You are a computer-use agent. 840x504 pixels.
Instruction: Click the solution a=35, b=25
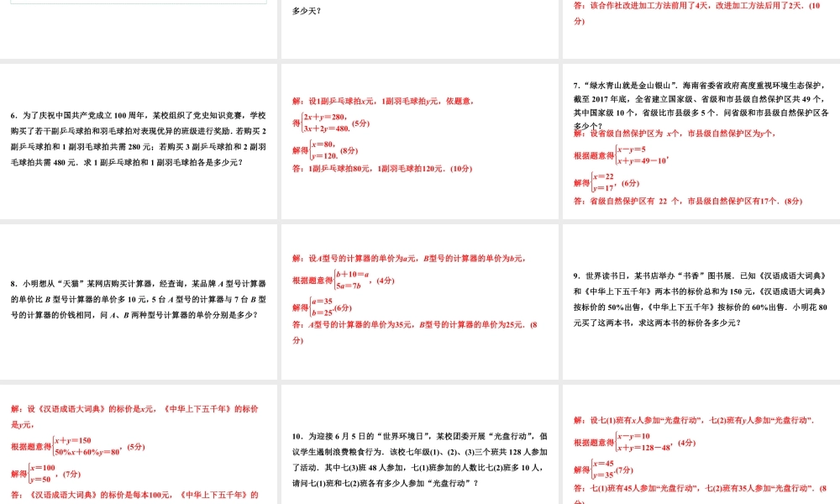pyautogui.click(x=322, y=307)
